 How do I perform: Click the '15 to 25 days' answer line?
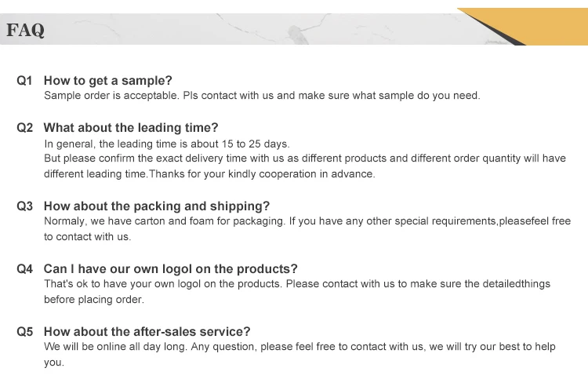click(167, 144)
